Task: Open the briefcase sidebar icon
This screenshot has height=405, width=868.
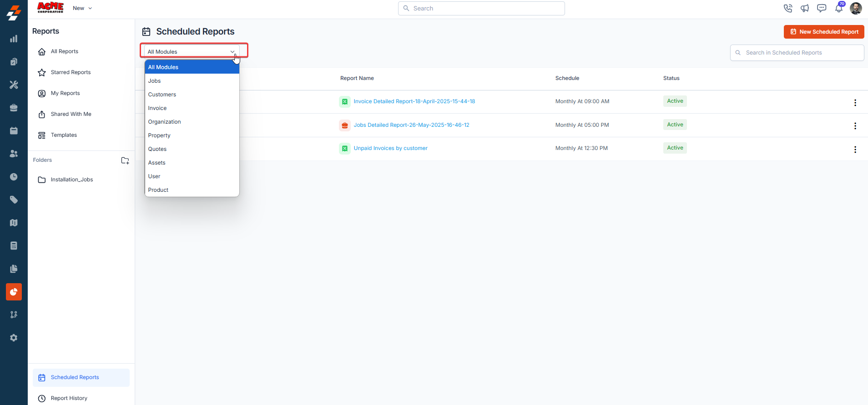Action: click(x=14, y=108)
